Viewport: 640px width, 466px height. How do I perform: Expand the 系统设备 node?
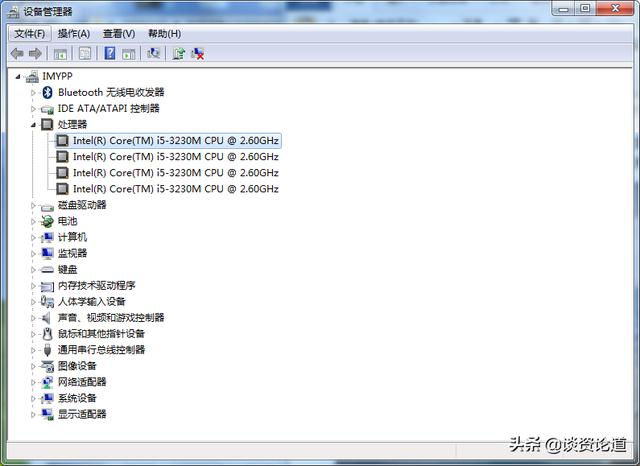[33, 398]
